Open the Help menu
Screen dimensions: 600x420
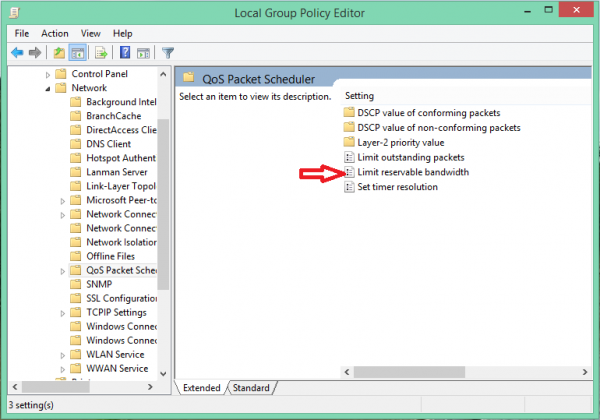point(122,34)
